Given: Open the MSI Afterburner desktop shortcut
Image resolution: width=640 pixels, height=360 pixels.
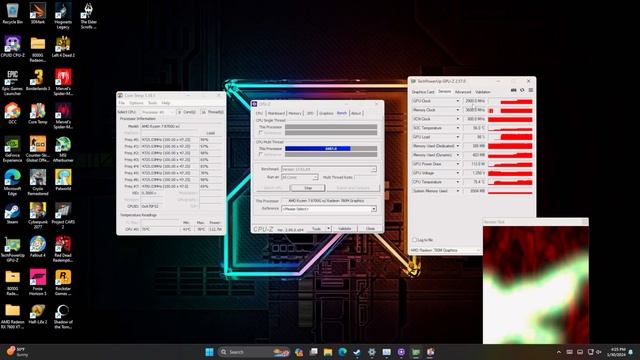Looking at the screenshot, I should [63, 149].
